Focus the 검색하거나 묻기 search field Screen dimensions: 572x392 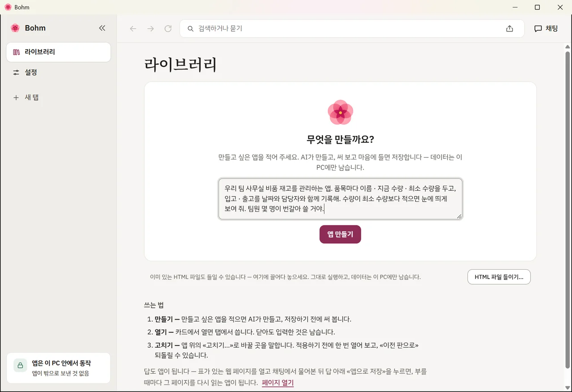352,29
